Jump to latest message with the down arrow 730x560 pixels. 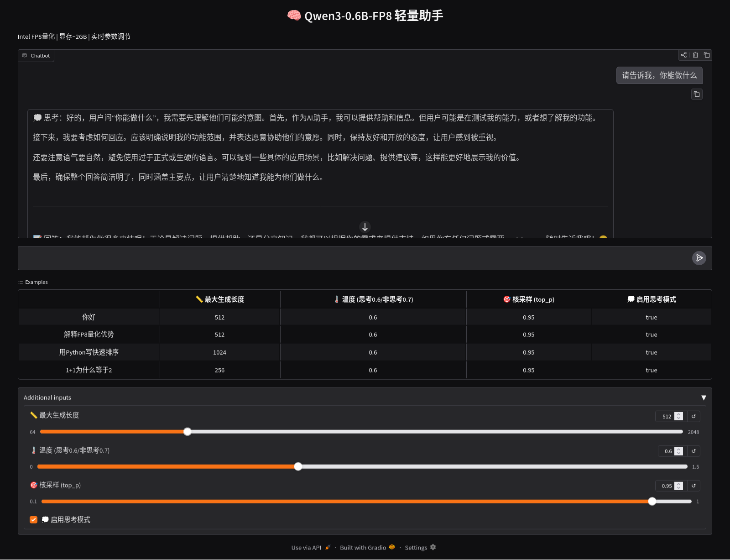tap(365, 227)
